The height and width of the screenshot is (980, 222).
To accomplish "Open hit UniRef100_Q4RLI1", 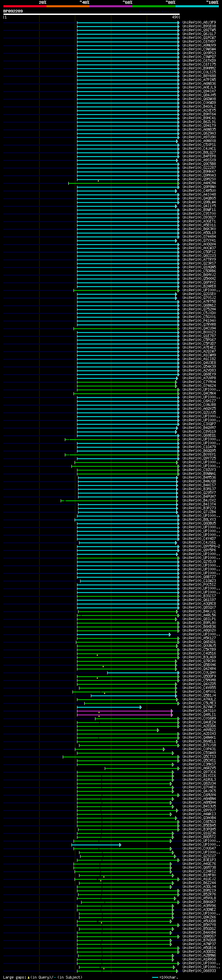I will pos(199,714).
